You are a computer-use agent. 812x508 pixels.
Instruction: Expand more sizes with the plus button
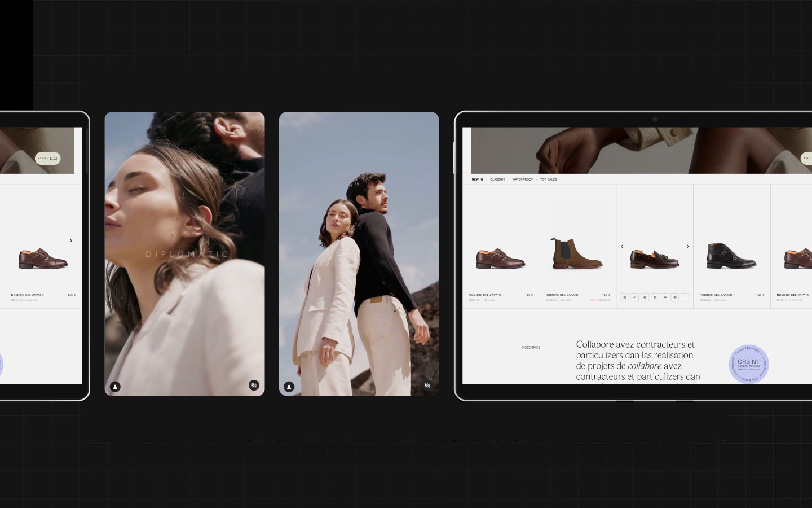(x=685, y=297)
